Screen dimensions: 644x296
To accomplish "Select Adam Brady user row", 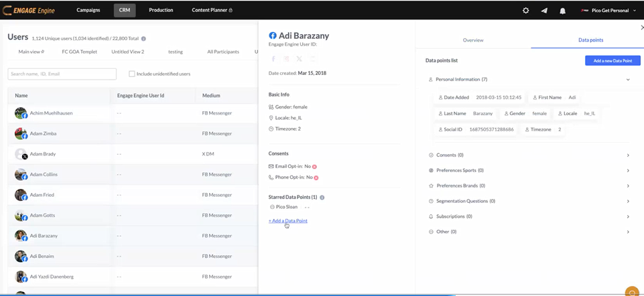I will point(44,154).
